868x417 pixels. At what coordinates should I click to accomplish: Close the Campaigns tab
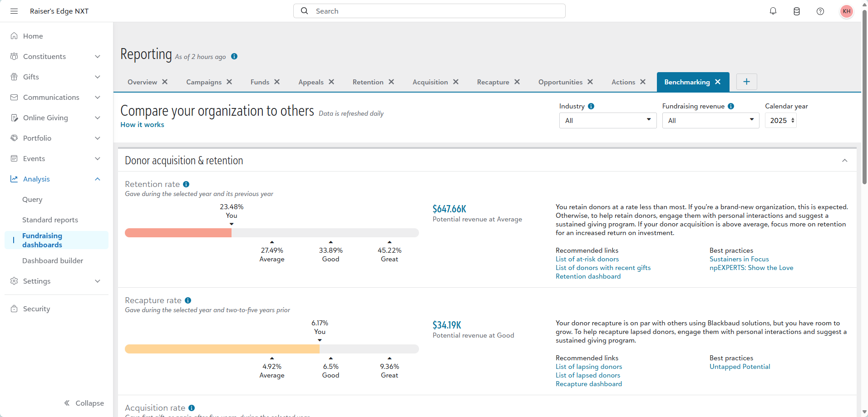tap(230, 82)
